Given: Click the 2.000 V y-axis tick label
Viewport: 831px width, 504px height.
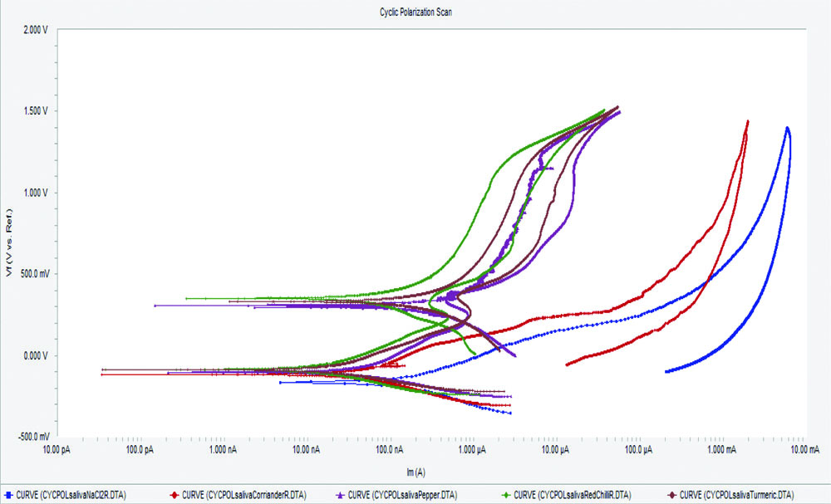Looking at the screenshot, I should pyautogui.click(x=37, y=30).
